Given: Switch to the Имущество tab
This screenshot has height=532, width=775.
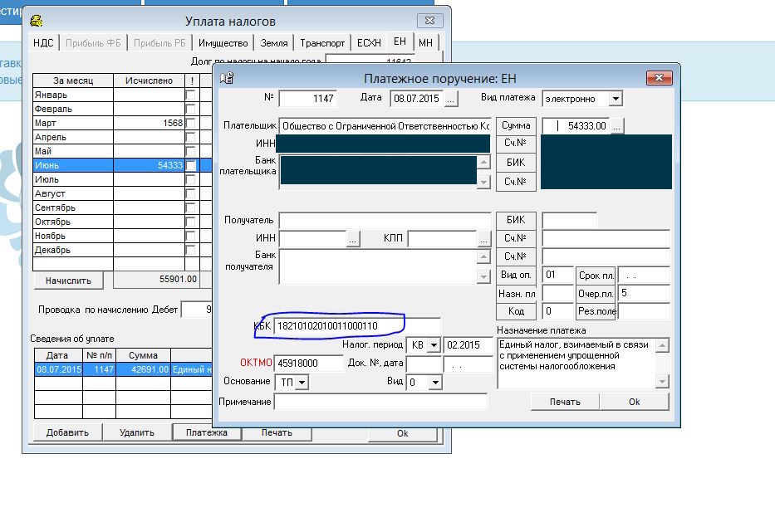Looking at the screenshot, I should click(223, 43).
